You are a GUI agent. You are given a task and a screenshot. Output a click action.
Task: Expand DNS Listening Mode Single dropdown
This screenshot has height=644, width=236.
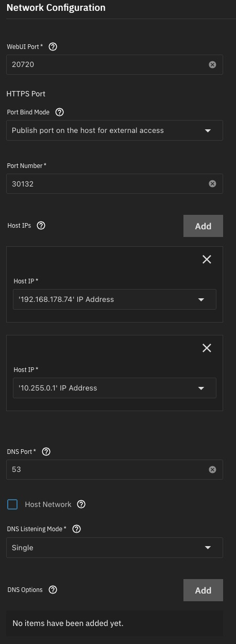(114, 548)
